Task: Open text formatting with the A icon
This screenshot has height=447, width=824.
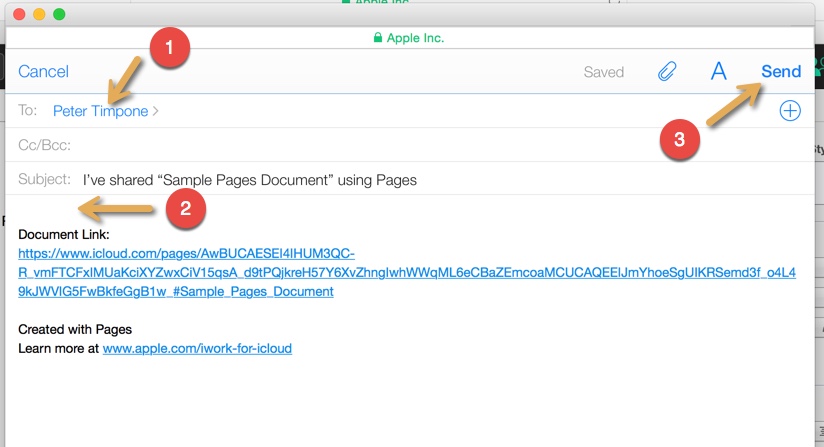Action: 718,71
